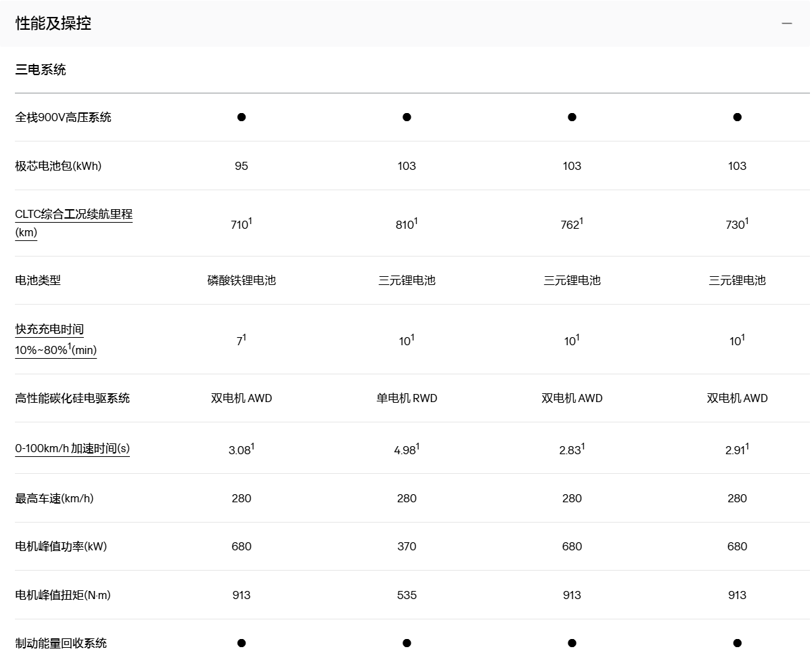Click the third-column dot in the 制动能量回收系统 row

pos(572,643)
